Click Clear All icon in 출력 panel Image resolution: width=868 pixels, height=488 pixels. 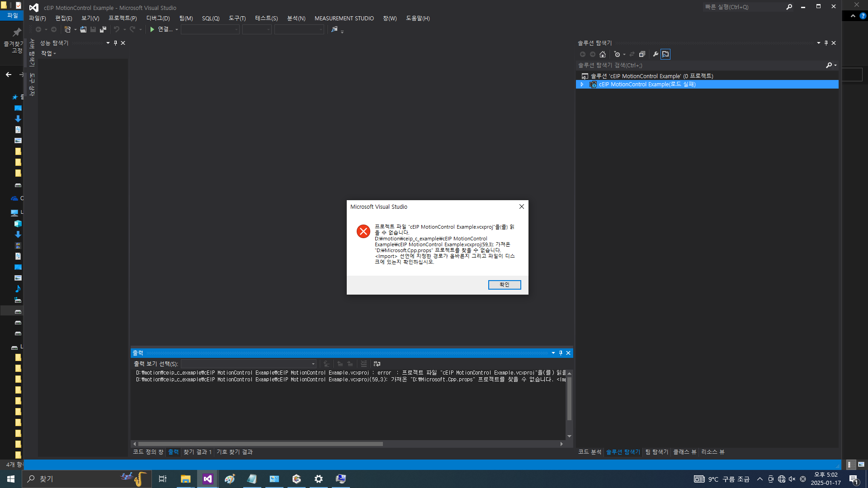364,364
